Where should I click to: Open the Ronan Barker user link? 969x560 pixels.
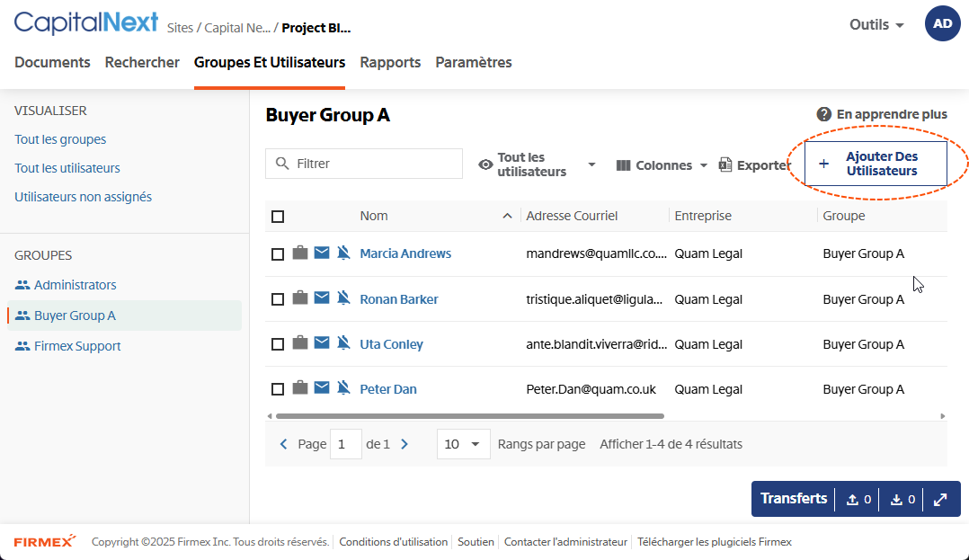point(399,299)
